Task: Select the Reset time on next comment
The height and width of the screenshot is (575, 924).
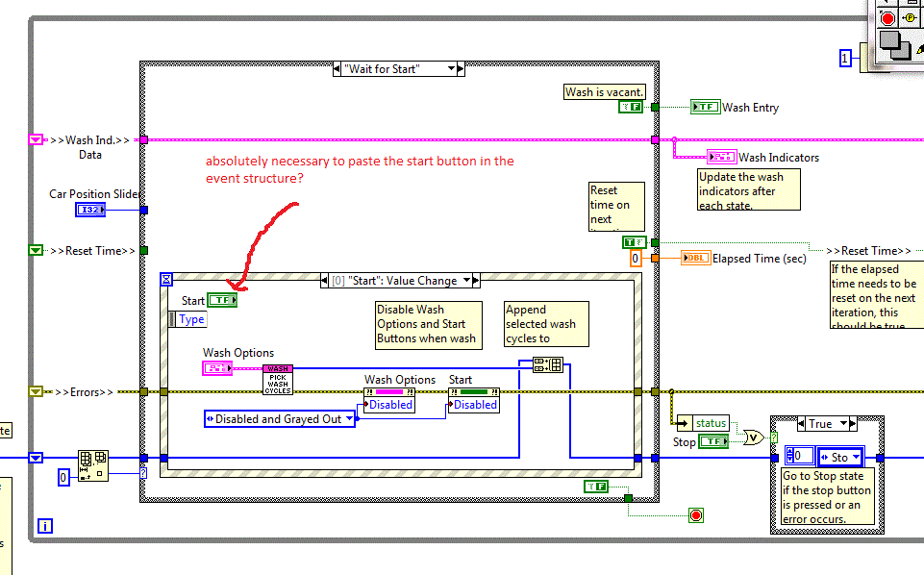Action: coord(616,206)
